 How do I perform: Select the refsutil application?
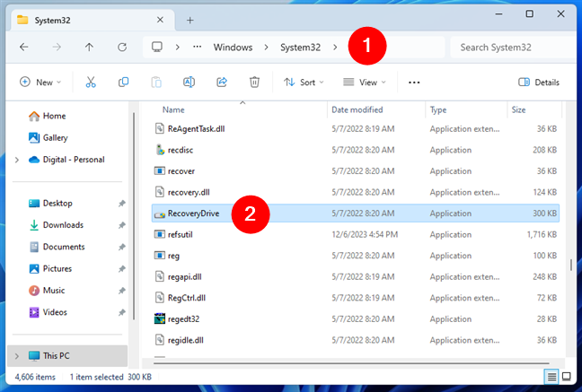tap(355, 234)
